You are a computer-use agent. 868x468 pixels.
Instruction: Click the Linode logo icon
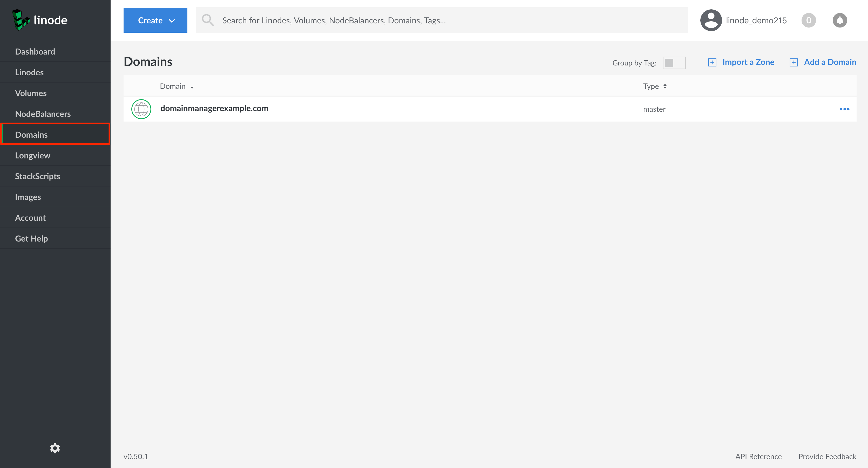[x=21, y=20]
